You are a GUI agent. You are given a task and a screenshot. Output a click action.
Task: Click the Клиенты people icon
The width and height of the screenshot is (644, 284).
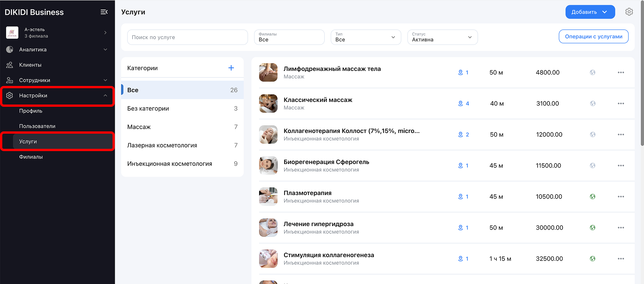(x=9, y=65)
